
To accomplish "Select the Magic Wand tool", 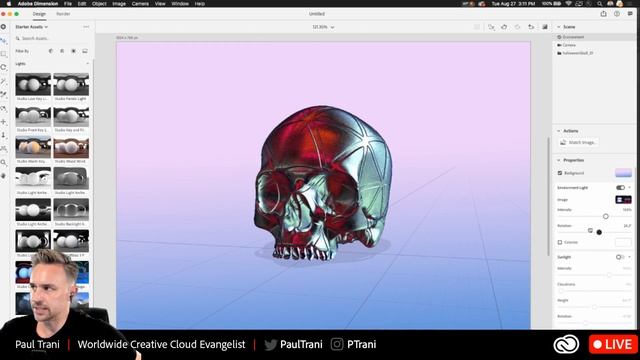I will pos(4,82).
